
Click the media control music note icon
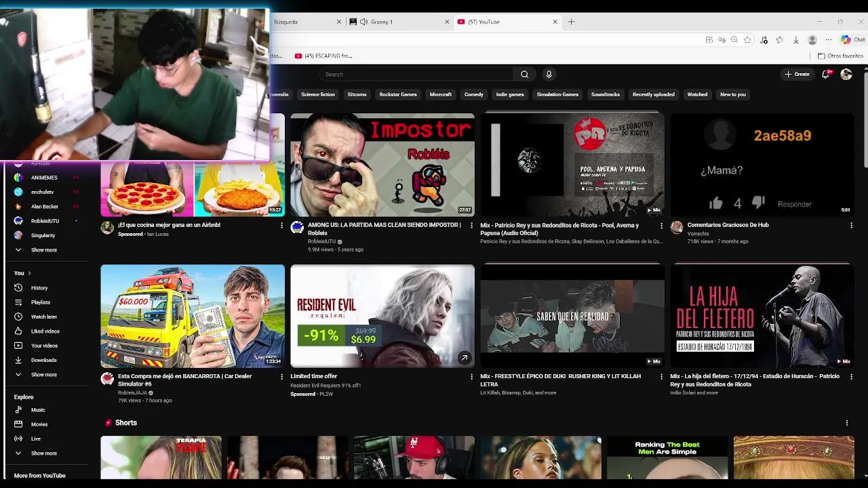764,40
